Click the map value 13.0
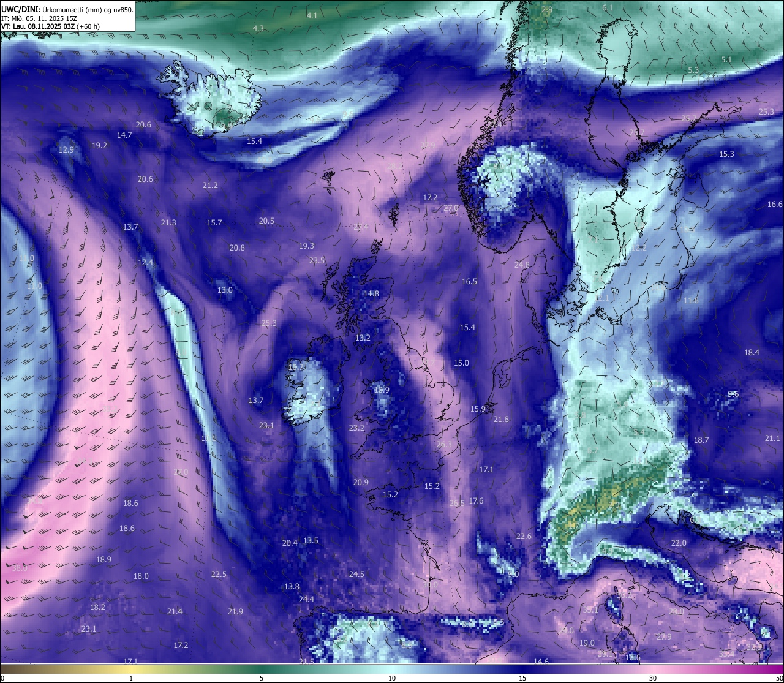The width and height of the screenshot is (784, 683). pos(225,290)
